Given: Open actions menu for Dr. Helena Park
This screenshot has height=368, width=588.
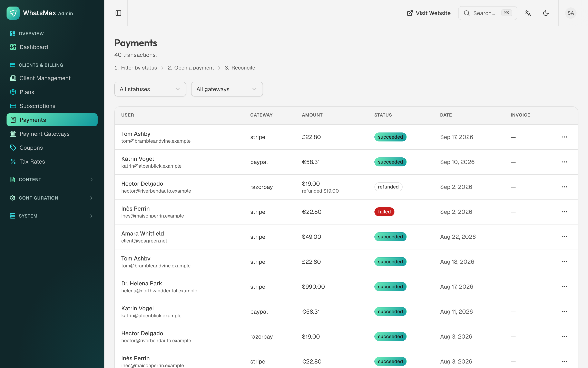Looking at the screenshot, I should coord(565,287).
